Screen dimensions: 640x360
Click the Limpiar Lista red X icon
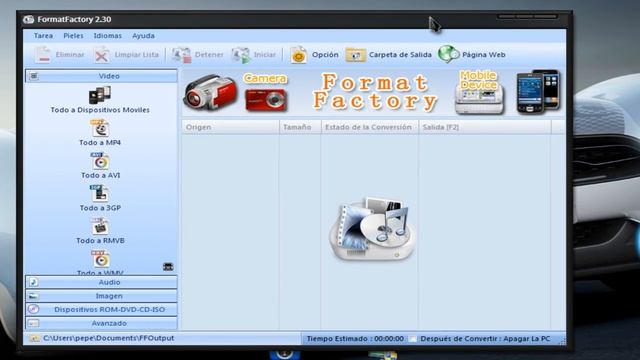click(102, 55)
